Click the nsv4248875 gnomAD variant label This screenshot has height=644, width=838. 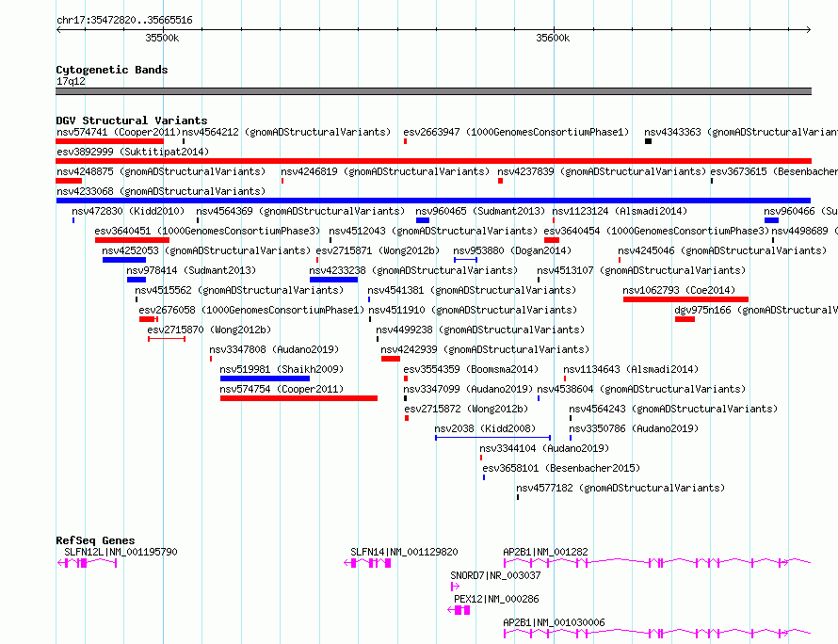coord(161,171)
